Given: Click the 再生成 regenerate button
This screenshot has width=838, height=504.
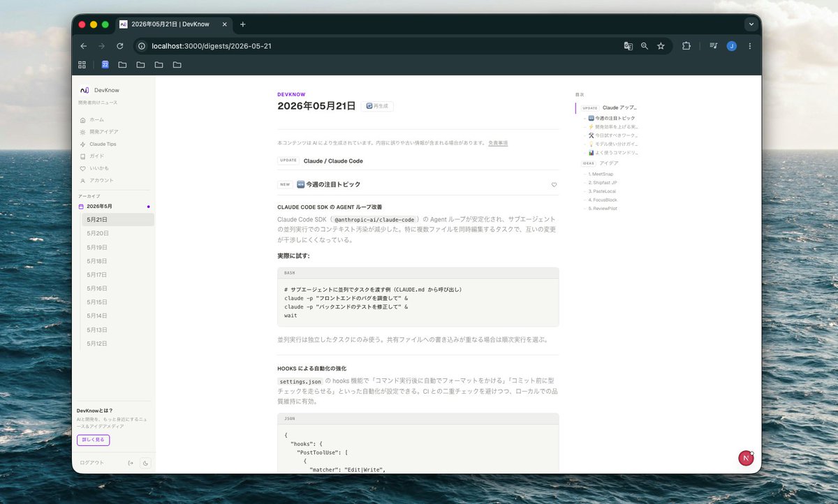Looking at the screenshot, I should (377, 106).
